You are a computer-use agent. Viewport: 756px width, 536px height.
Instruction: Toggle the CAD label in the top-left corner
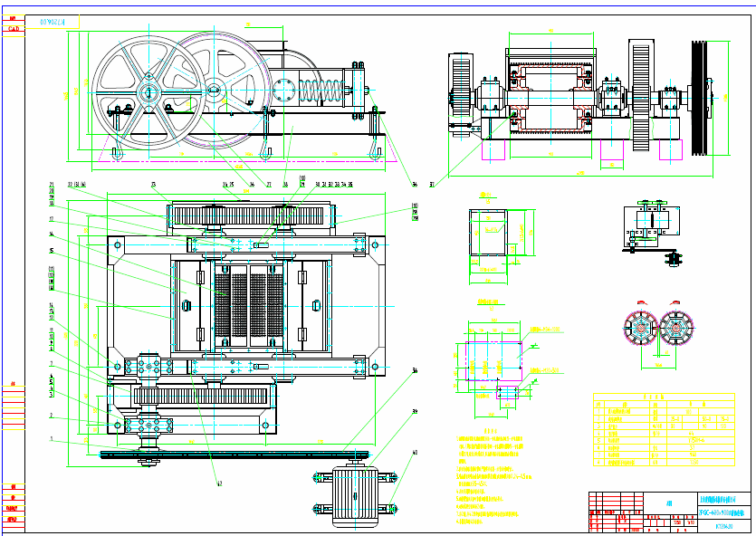click(x=12, y=28)
